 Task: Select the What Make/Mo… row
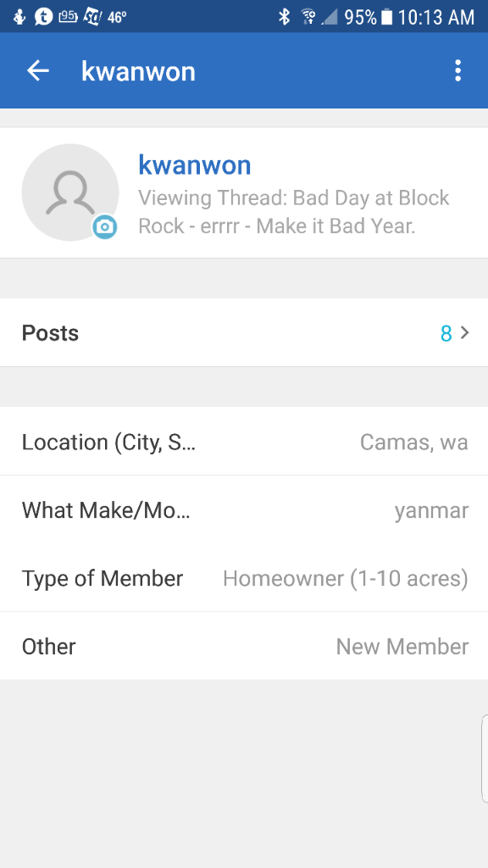[244, 509]
